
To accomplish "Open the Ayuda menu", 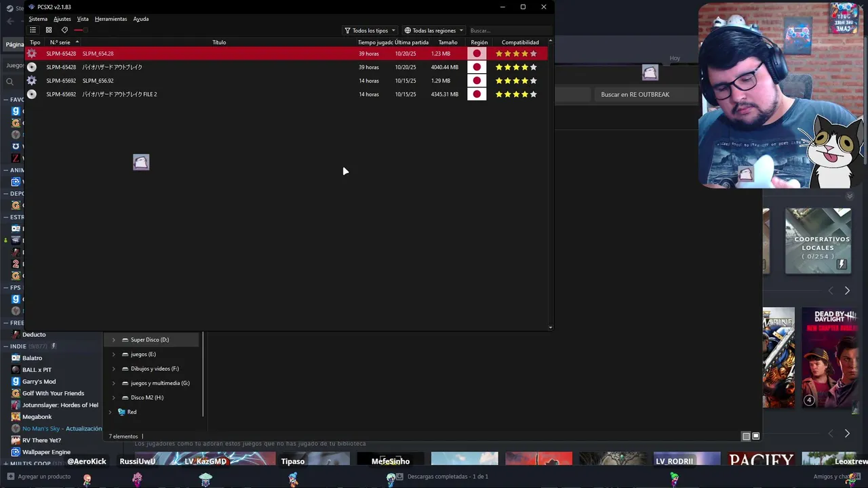I will click(140, 19).
